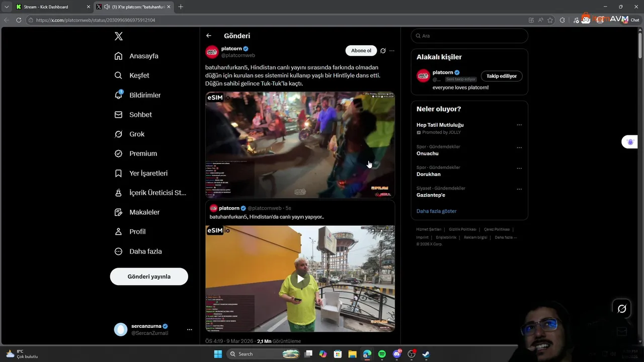Open floating Grok button at bottom right

point(622,309)
